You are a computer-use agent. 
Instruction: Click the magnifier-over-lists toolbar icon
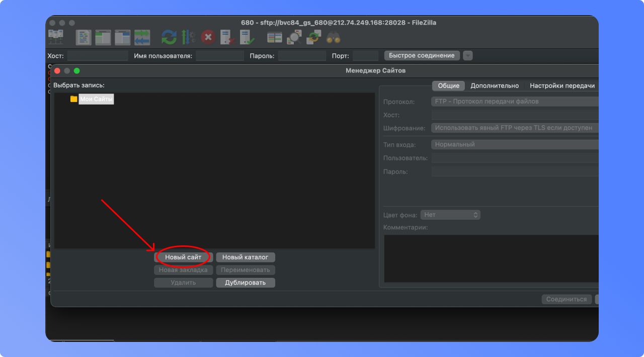point(294,37)
